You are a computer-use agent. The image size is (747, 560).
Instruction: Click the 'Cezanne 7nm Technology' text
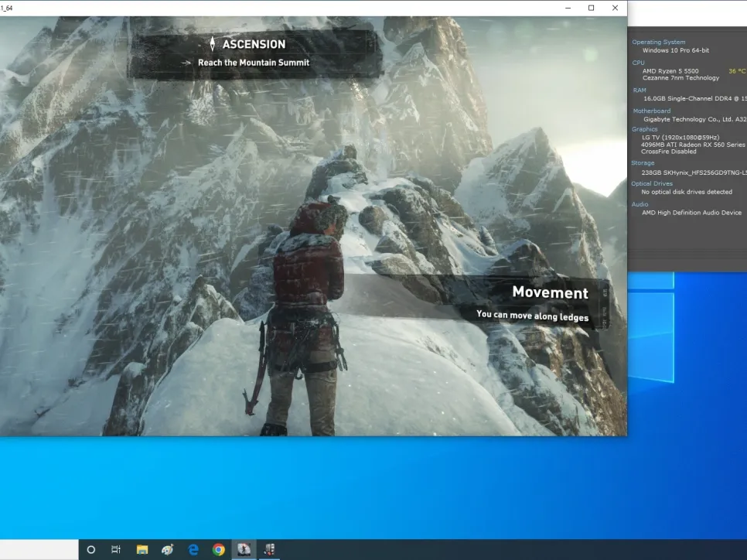click(680, 77)
